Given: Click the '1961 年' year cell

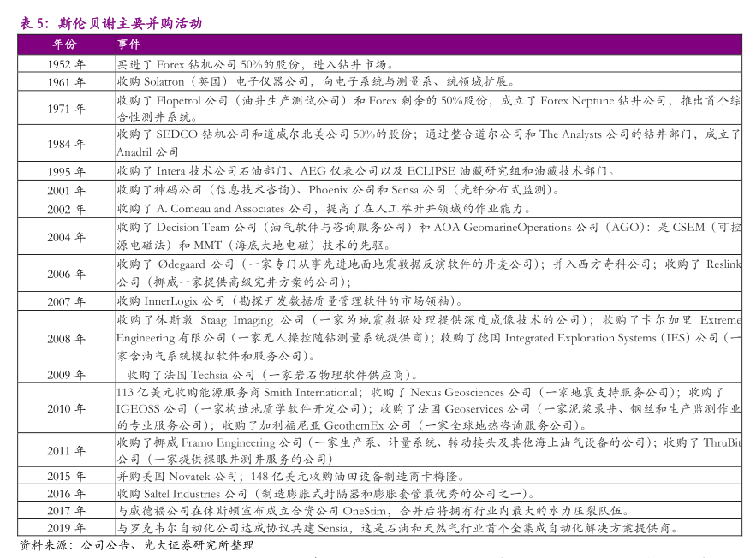Looking at the screenshot, I should (67, 82).
